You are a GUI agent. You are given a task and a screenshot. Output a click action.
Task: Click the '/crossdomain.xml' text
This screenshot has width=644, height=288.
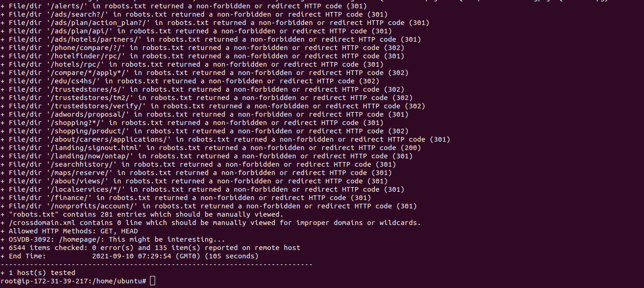click(x=42, y=223)
